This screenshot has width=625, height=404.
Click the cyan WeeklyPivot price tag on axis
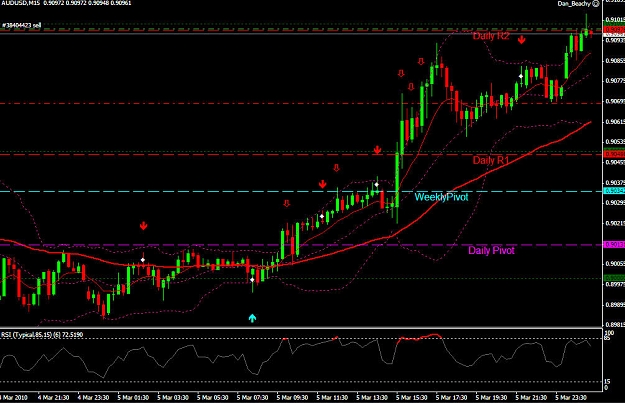click(x=614, y=191)
